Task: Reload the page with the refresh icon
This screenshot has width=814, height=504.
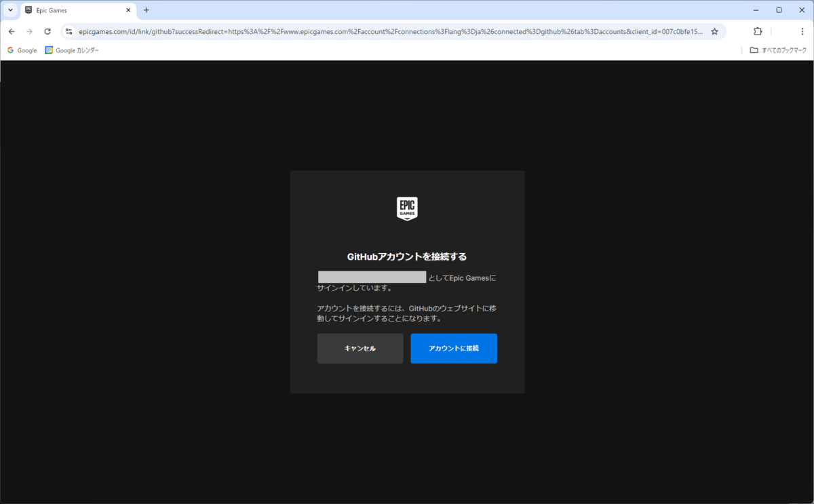Action: coord(47,31)
